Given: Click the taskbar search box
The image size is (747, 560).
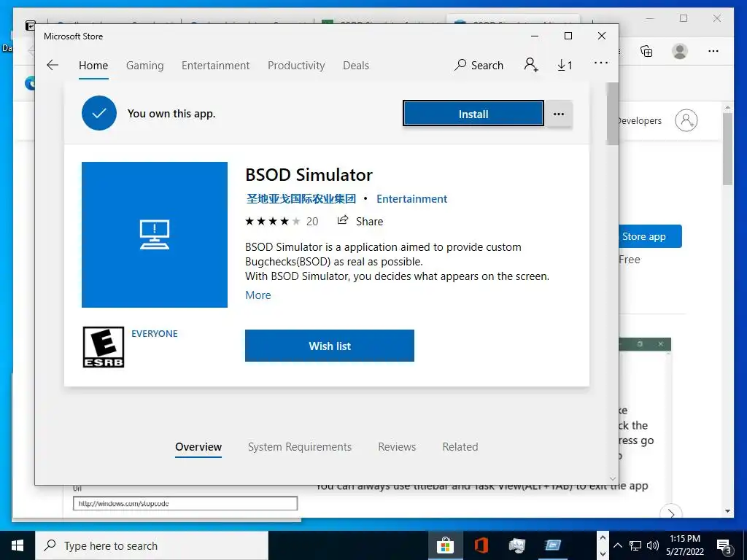Looking at the screenshot, I should coord(152,545).
